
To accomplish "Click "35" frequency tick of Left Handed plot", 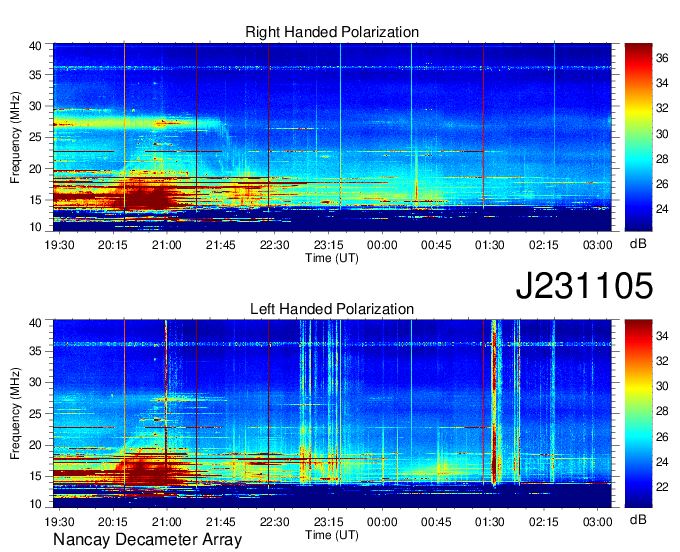I will tap(36, 351).
